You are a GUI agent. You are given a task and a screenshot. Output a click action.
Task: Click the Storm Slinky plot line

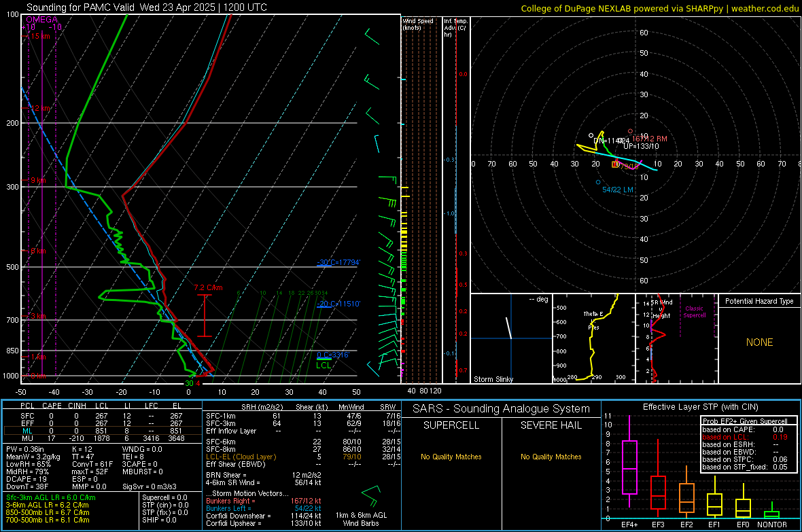tap(509, 328)
